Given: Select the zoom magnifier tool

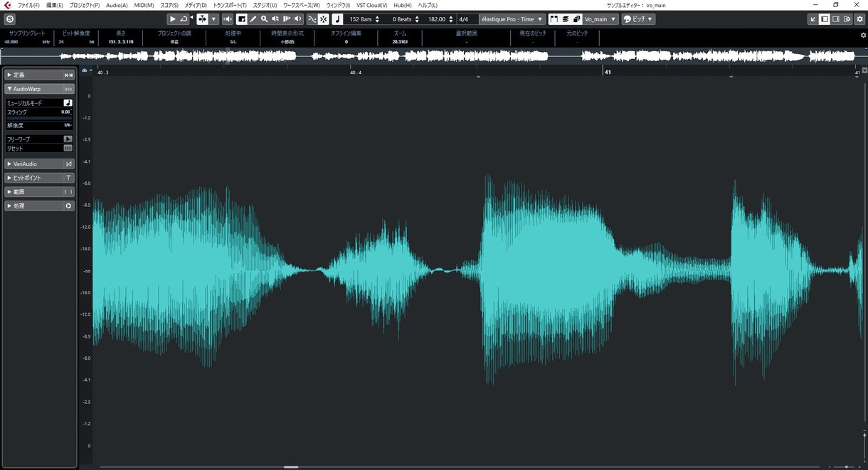Looking at the screenshot, I should coord(264,19).
